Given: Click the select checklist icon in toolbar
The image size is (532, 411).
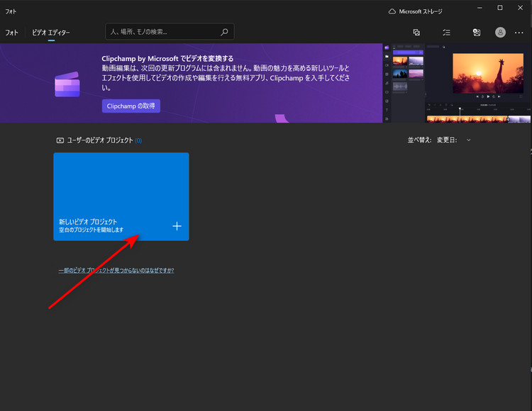Looking at the screenshot, I should click(446, 32).
